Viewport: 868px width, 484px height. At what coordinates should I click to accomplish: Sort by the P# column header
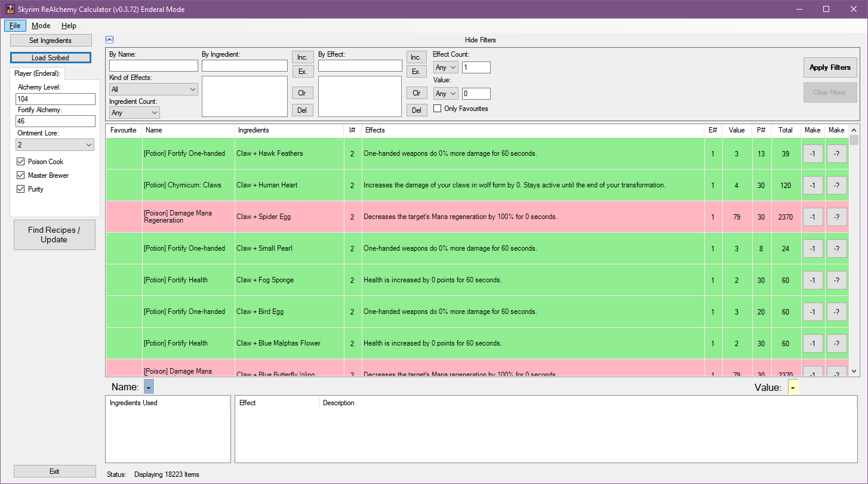pos(761,130)
